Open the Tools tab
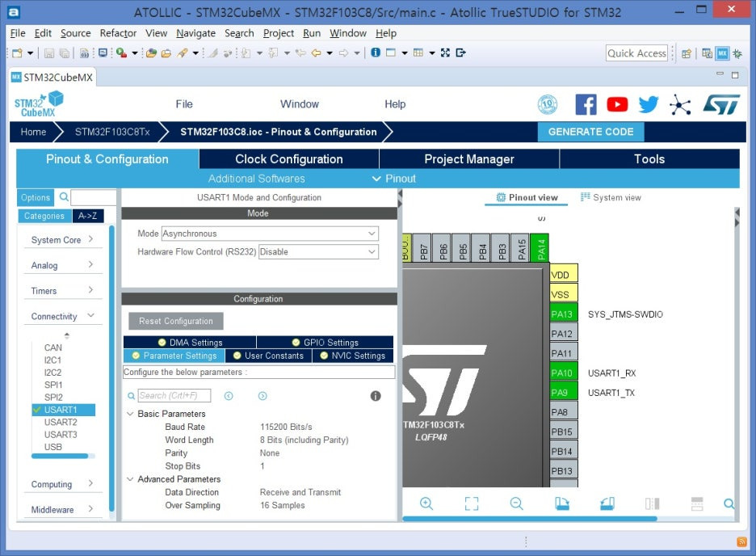Image resolution: width=756 pixels, height=556 pixels. tap(649, 158)
